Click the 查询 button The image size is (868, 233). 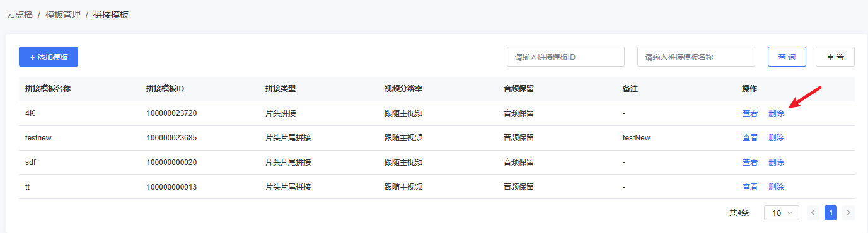tap(787, 57)
